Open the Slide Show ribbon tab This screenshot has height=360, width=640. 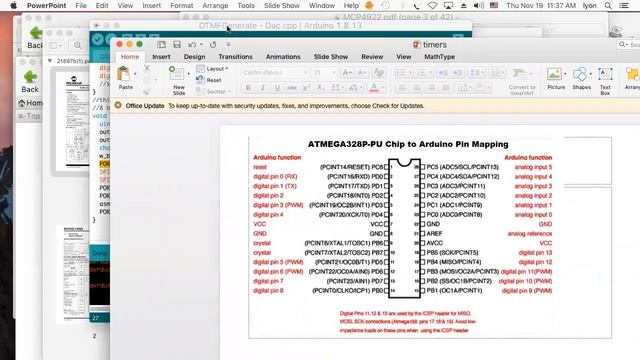(331, 57)
